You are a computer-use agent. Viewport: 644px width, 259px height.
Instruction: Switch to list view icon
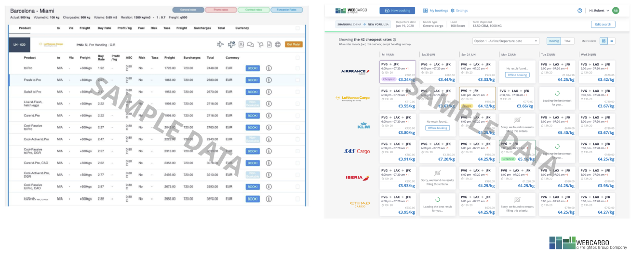click(611, 41)
